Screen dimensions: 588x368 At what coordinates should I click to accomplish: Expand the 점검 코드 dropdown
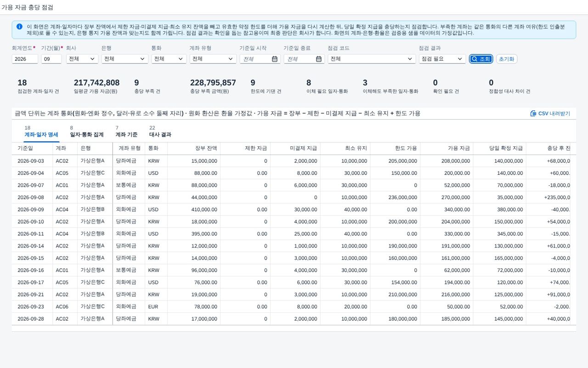(x=371, y=59)
